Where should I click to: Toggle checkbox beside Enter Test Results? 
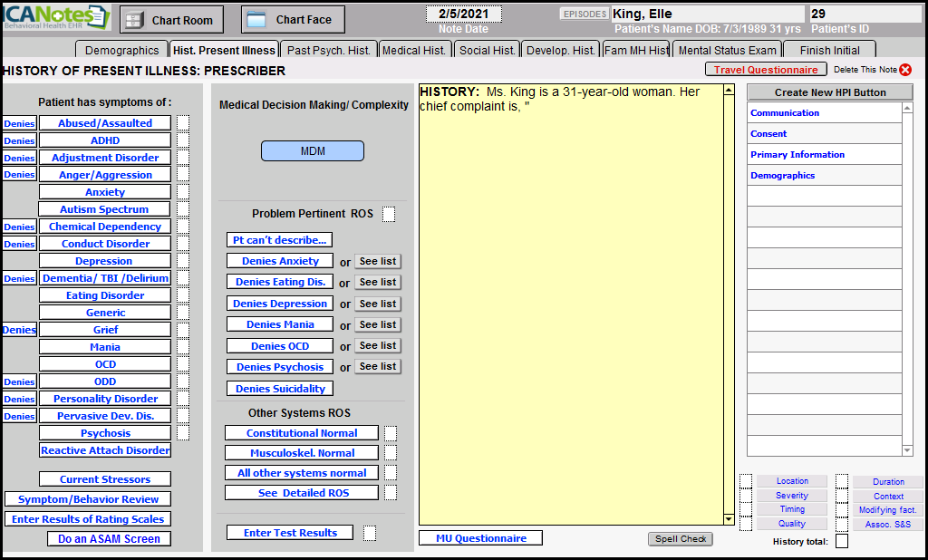[370, 533]
